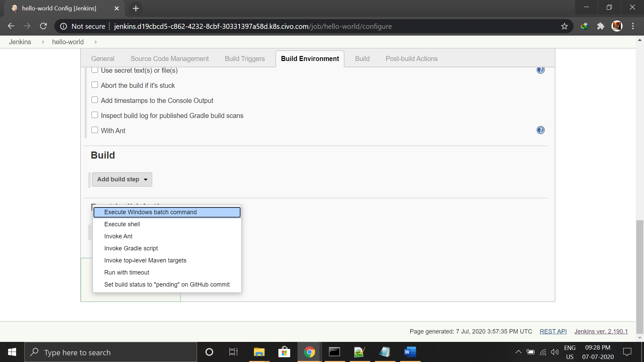Reload the Jenkins configure page
644x362 pixels.
(x=43, y=26)
